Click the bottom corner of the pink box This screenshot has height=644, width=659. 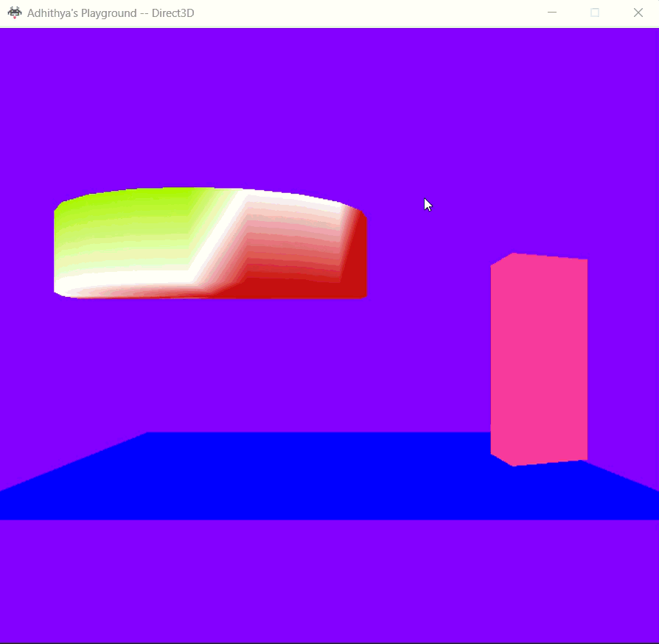coord(514,464)
